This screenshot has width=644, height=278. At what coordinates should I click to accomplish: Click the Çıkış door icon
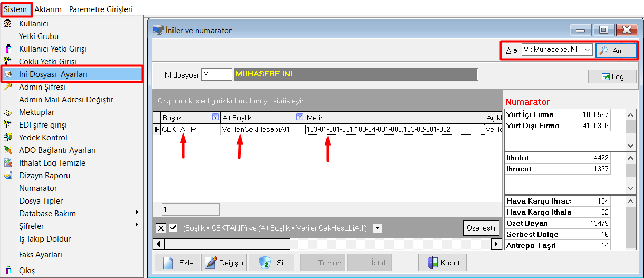tap(7, 271)
